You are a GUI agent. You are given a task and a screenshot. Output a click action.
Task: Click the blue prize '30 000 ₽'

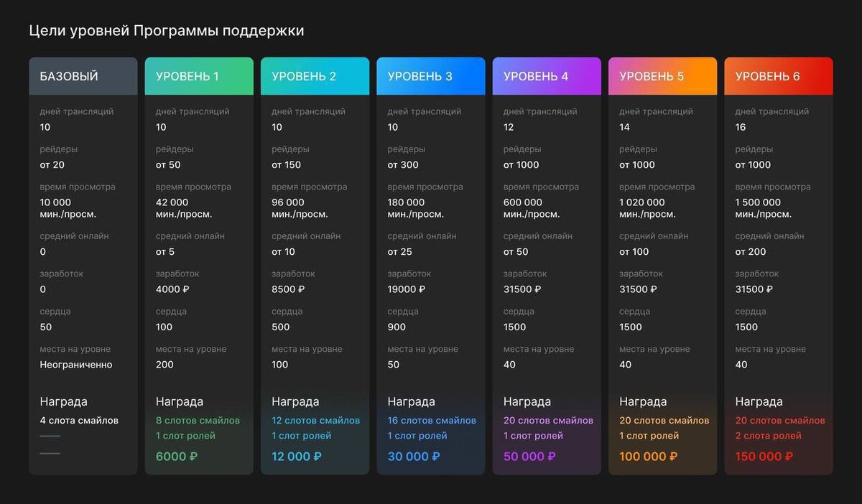pos(414,457)
